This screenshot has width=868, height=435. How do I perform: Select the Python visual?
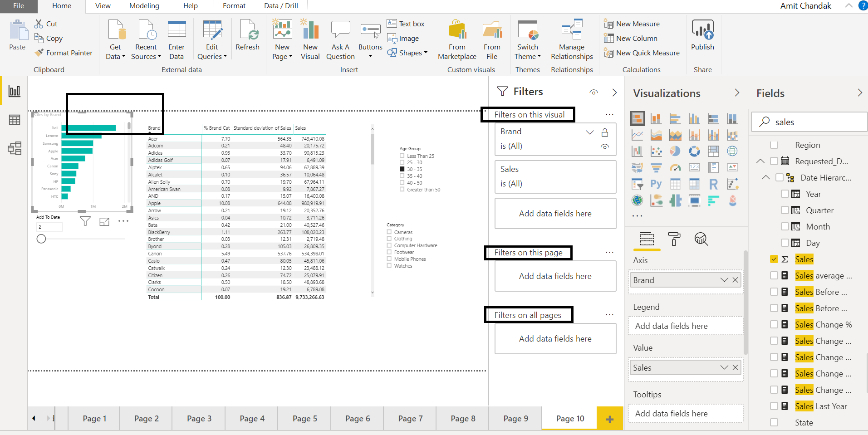[x=656, y=184]
